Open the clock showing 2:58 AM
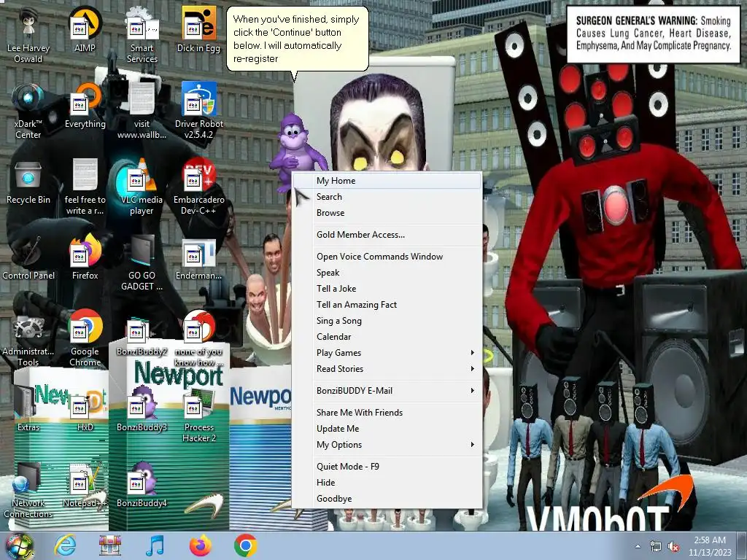The height and width of the screenshot is (560, 747). click(x=710, y=546)
